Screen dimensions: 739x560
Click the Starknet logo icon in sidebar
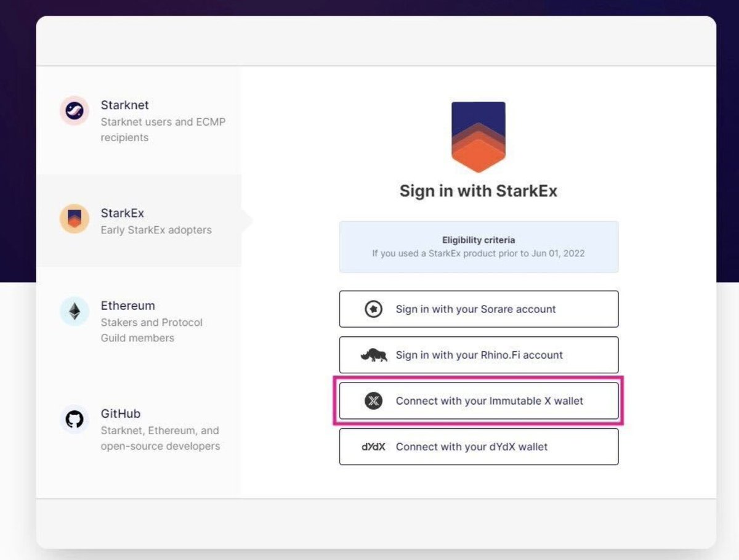coord(75,111)
